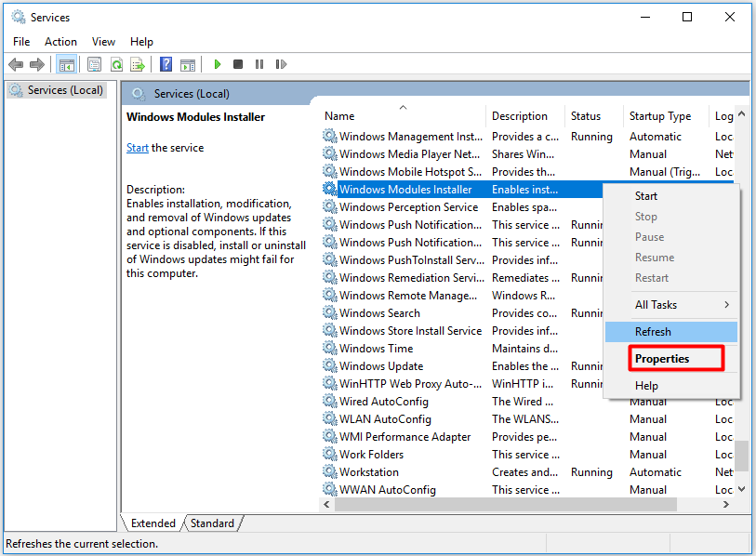756x556 pixels.
Task: Open the File menu
Action: 21,42
